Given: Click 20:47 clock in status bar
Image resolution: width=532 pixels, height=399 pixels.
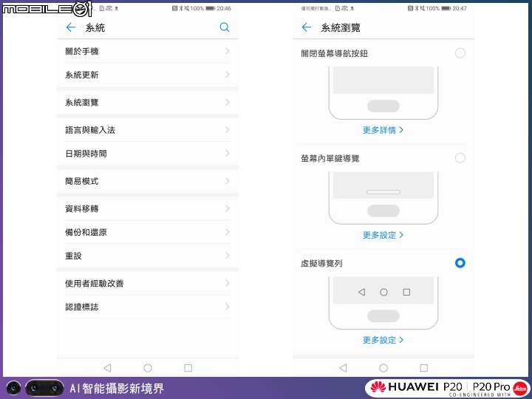Looking at the screenshot, I should pos(460,8).
